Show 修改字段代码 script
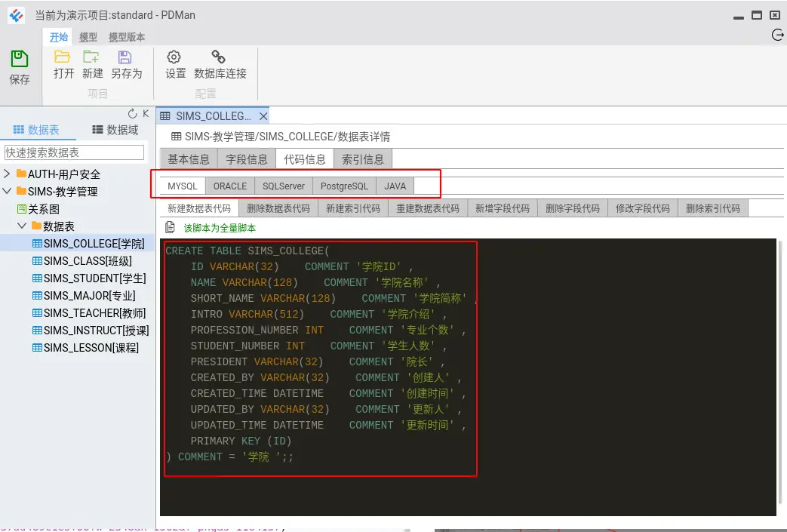The image size is (787, 532). click(643, 208)
